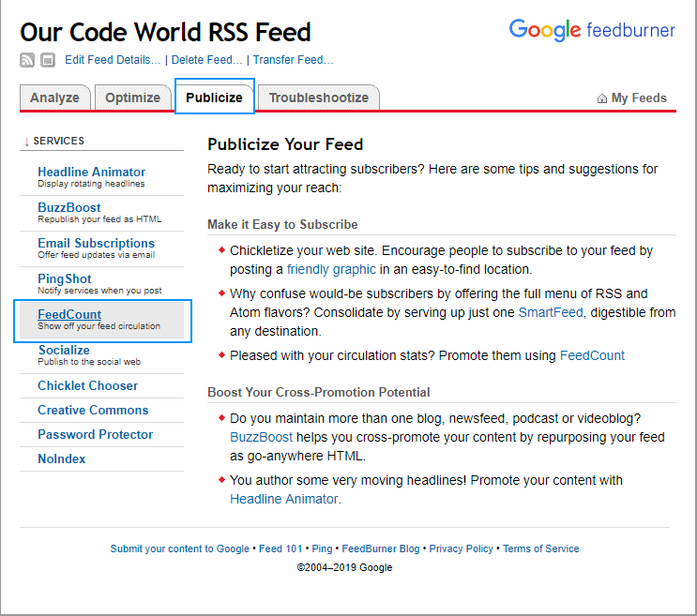Click BuzzBoost link in the paragraph
Screen dimensions: 697x616
[x=261, y=437]
